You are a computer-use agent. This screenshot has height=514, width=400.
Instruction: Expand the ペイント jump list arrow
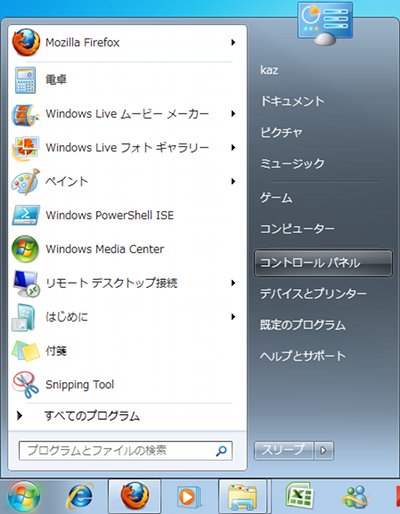coord(233,181)
